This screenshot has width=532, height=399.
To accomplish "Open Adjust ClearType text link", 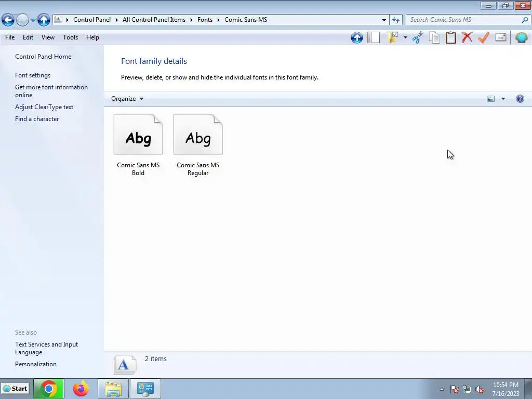I will 44,107.
